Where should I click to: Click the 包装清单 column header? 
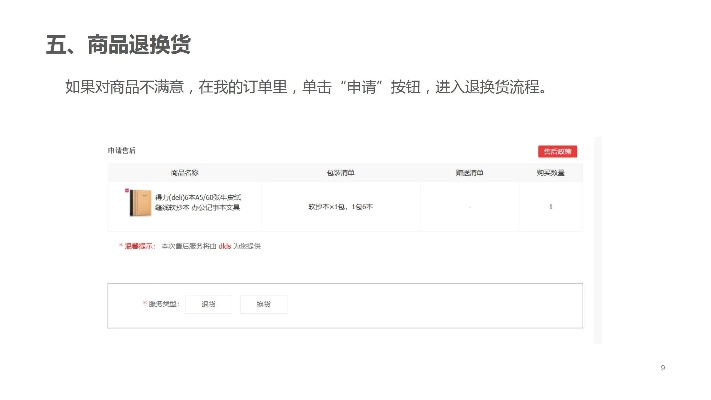pyautogui.click(x=340, y=173)
